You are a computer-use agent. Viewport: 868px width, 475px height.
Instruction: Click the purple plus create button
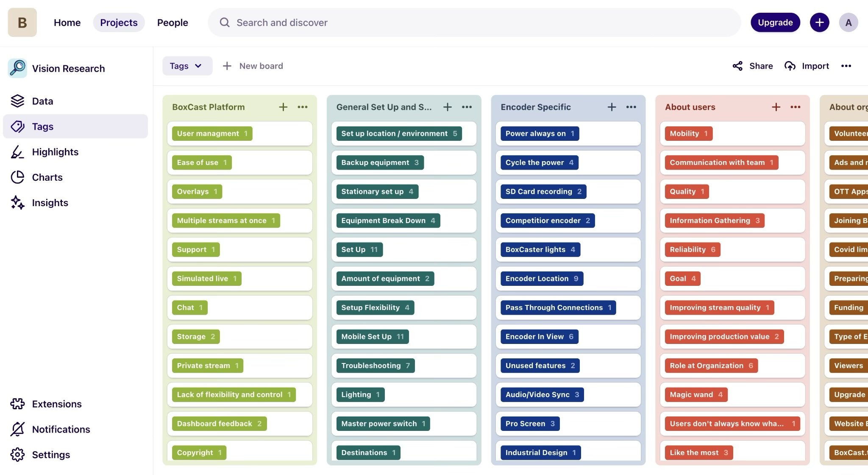pos(819,22)
